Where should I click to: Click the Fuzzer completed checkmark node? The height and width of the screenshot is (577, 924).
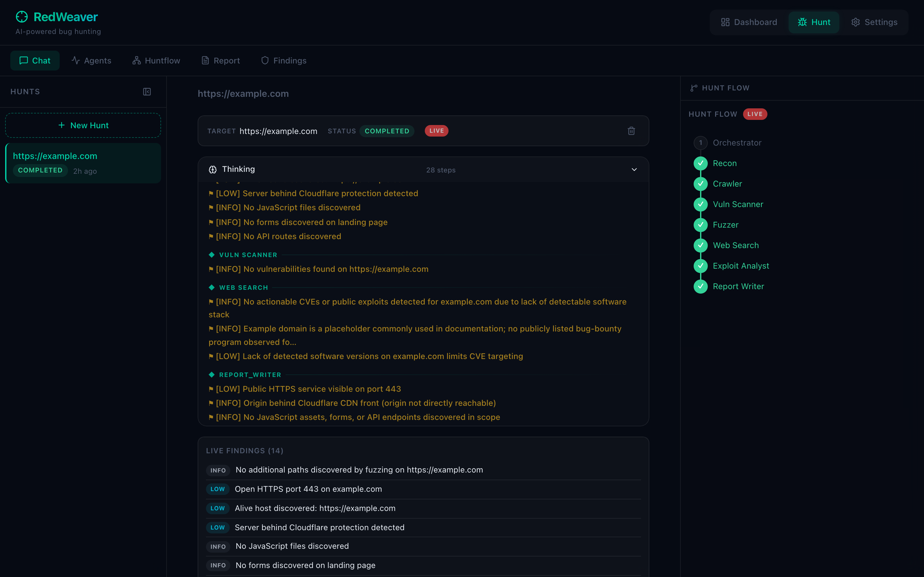click(x=700, y=225)
